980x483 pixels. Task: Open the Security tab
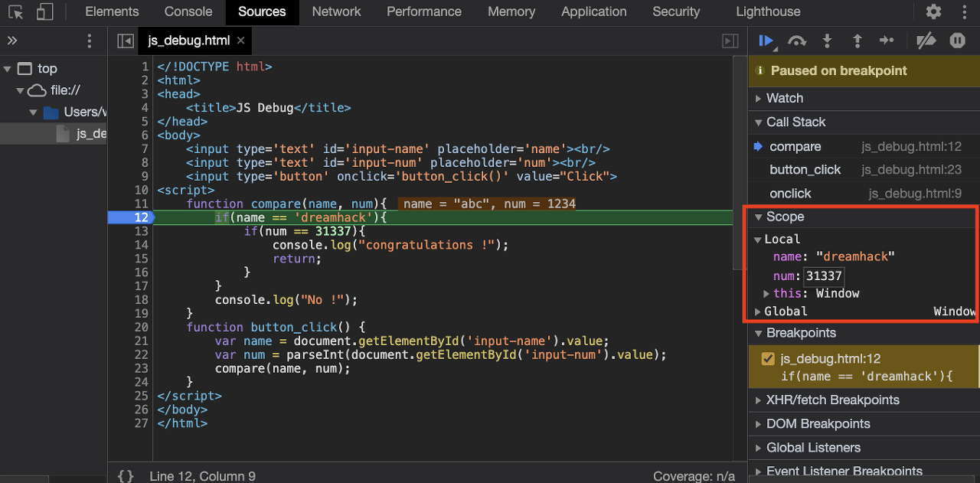click(676, 11)
